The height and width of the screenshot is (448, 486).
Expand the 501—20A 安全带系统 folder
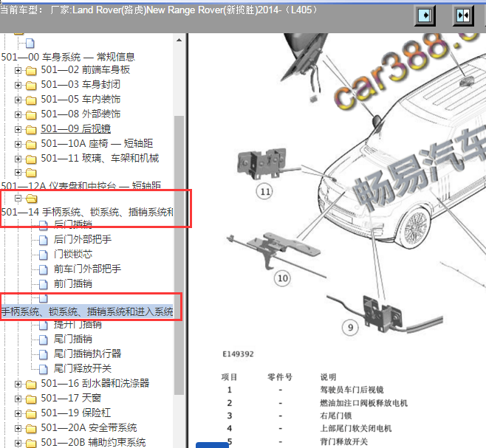coord(18,429)
